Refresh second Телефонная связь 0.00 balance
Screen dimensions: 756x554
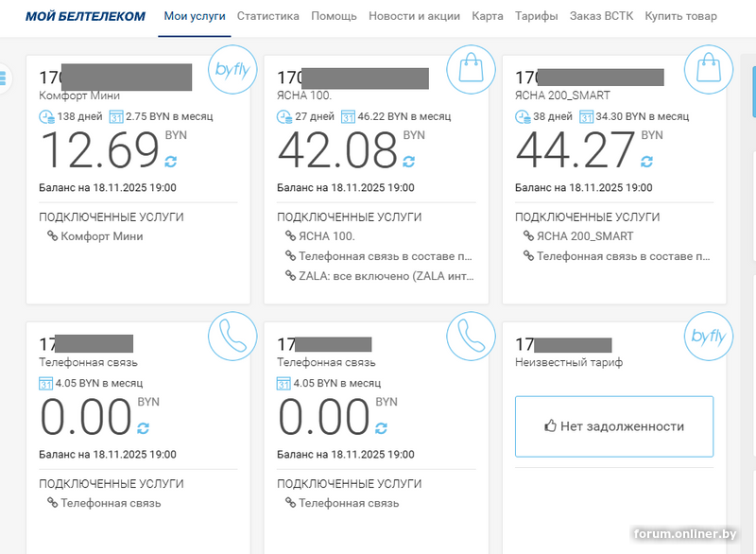(382, 428)
